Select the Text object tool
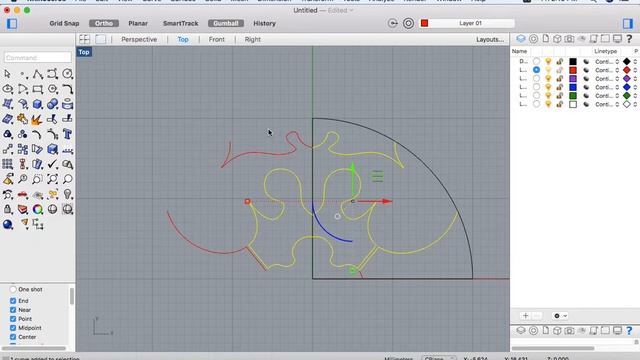640x360 pixels. [68, 134]
